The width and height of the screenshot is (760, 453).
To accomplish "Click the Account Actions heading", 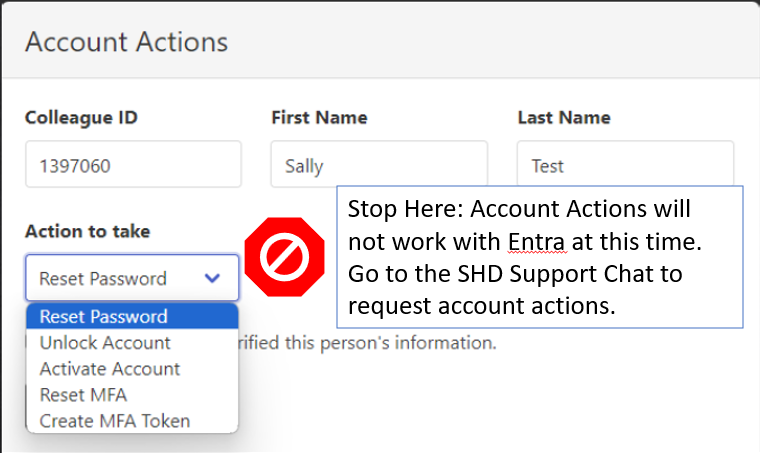I will tap(126, 42).
